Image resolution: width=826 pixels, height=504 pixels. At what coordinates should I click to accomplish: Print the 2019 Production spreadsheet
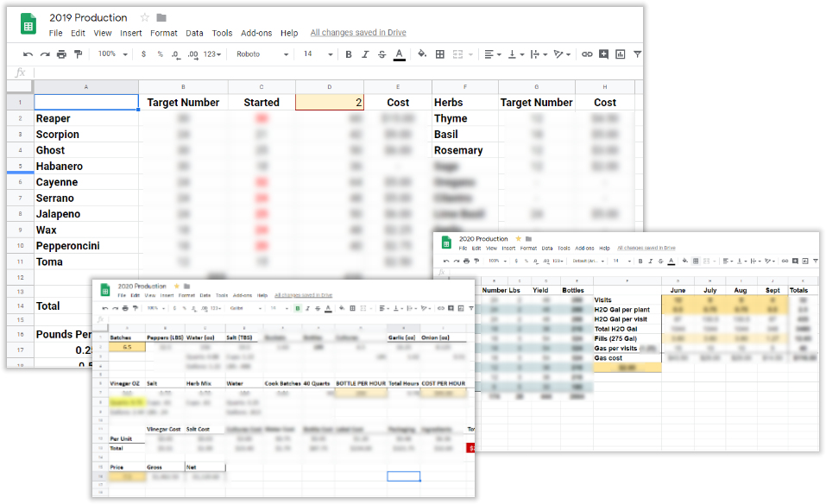coord(61,54)
